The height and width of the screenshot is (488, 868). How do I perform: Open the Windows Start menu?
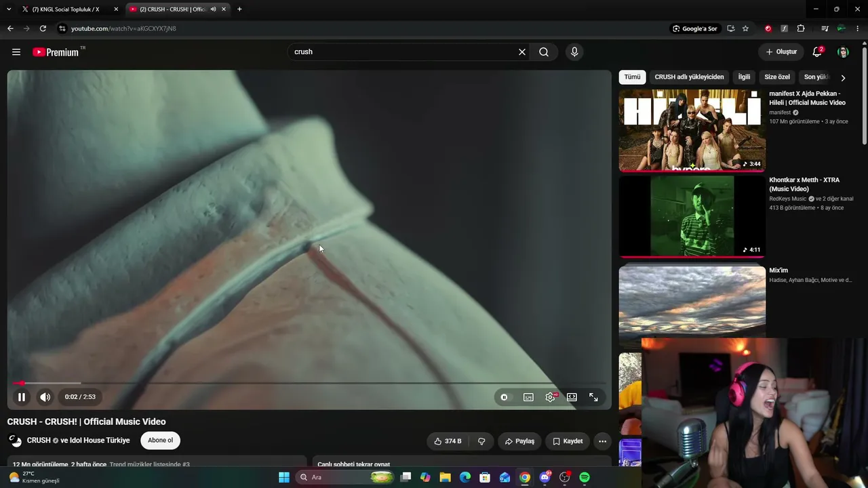(x=284, y=477)
